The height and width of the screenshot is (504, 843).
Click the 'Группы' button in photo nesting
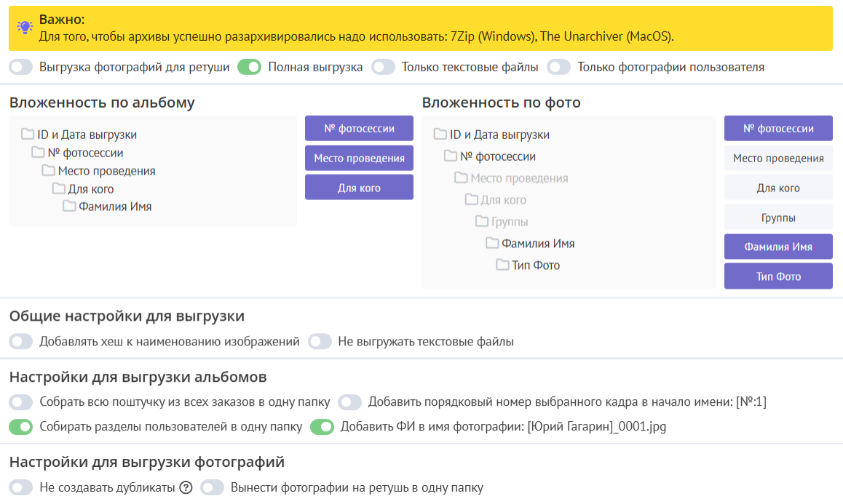point(778,217)
